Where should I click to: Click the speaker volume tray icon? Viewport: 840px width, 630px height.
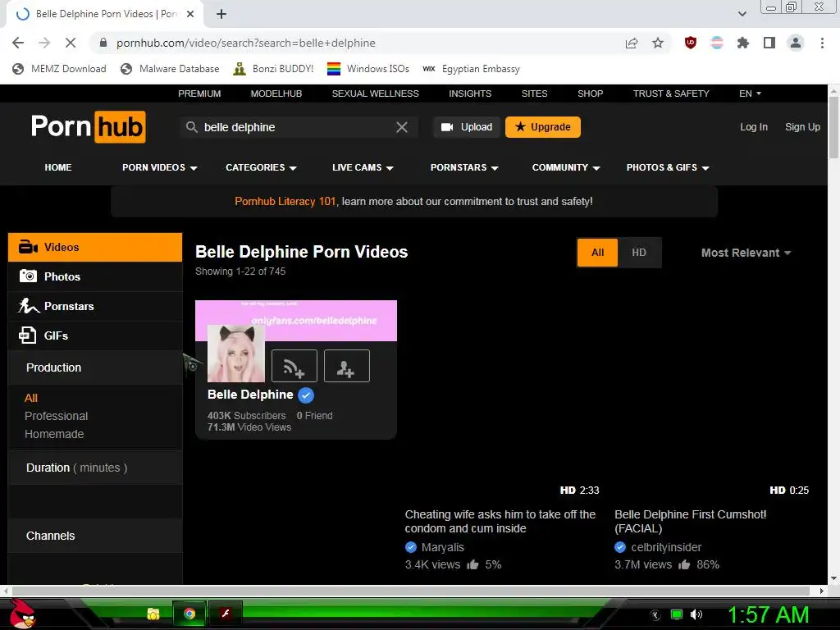[696, 614]
